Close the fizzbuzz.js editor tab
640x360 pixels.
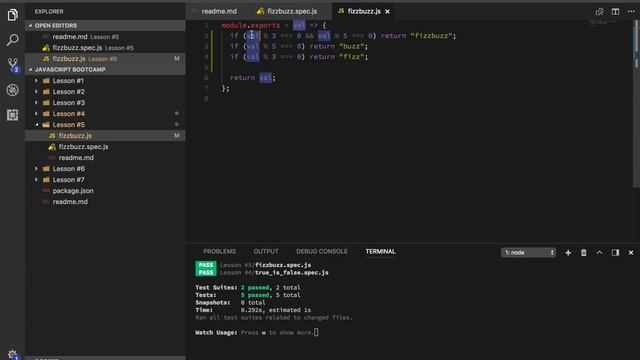[x=387, y=11]
